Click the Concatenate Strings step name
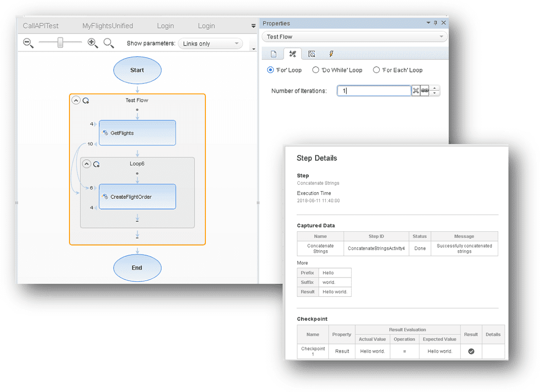Screen dimensions: 540x392 tap(318, 183)
